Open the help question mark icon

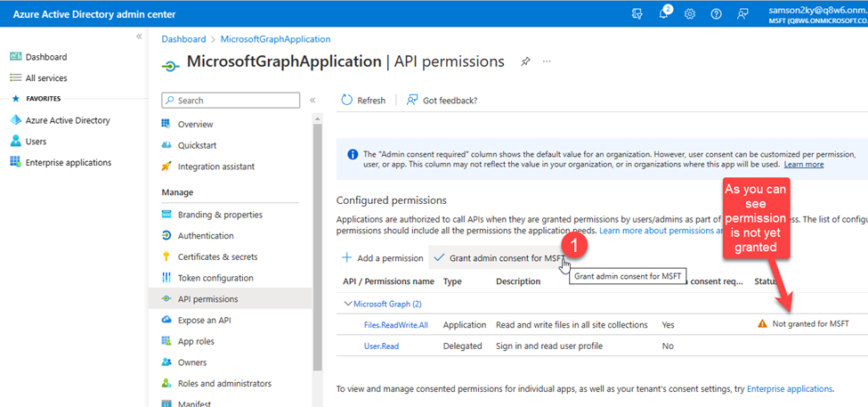click(717, 14)
